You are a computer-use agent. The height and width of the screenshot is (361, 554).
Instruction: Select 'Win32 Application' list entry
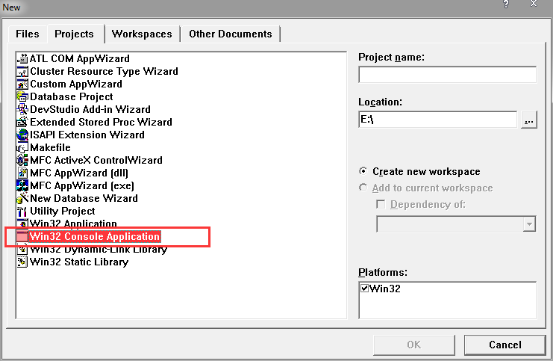pyautogui.click(x=73, y=224)
